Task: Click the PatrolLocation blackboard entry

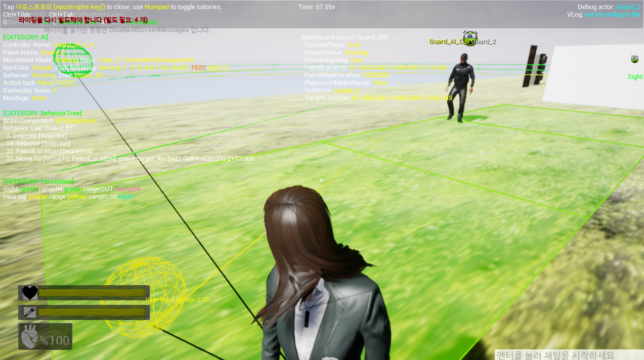Action: (376, 68)
